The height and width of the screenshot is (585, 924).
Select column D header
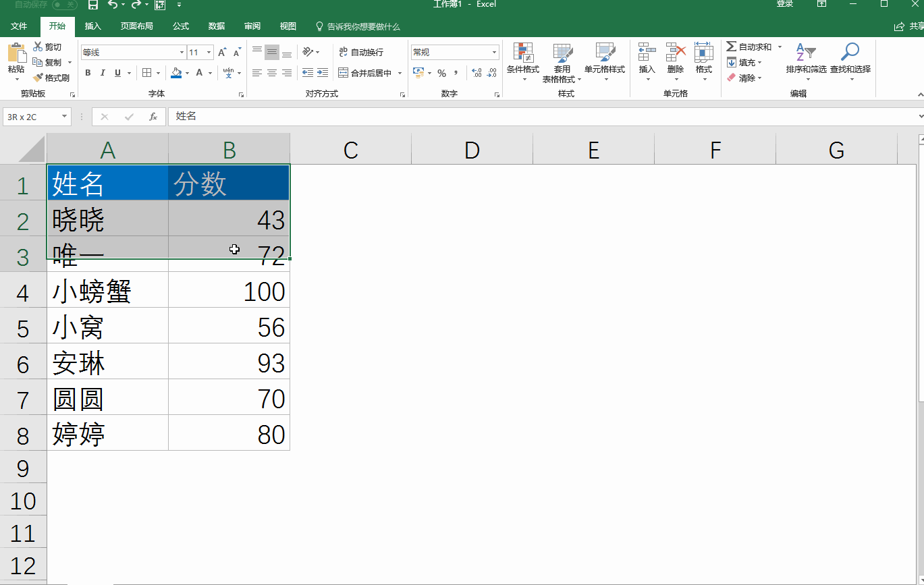pyautogui.click(x=472, y=149)
